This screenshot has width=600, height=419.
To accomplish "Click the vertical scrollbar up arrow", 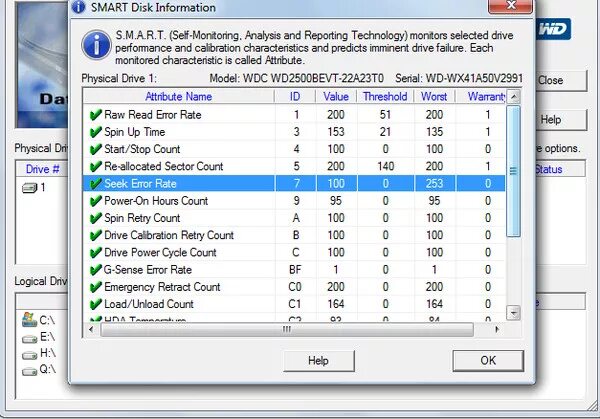I will click(514, 97).
